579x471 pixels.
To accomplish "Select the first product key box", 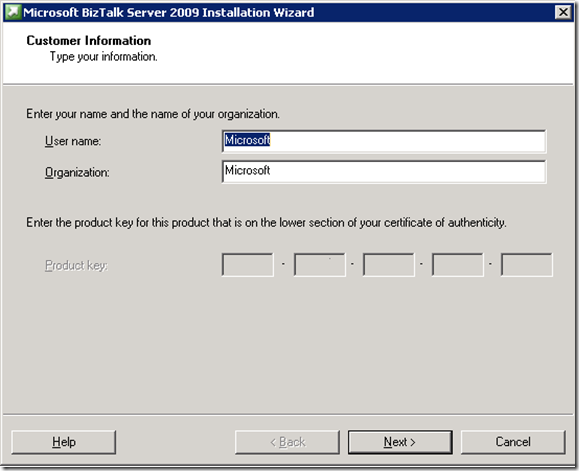I will click(248, 265).
